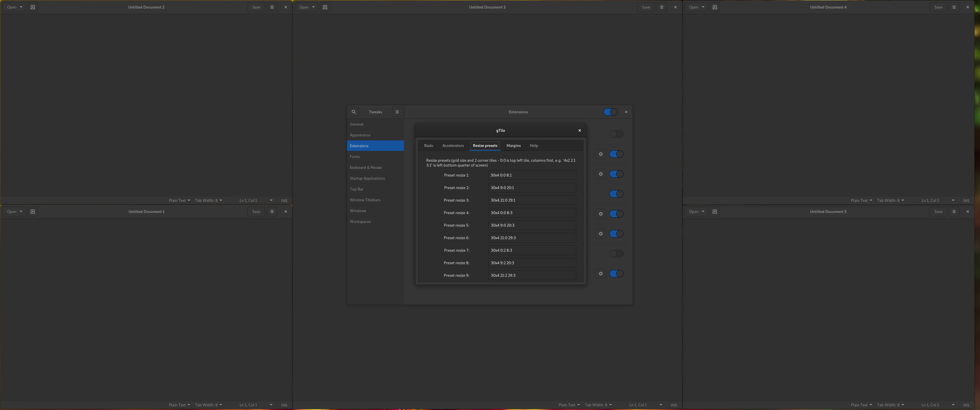The height and width of the screenshot is (410, 980).
Task: Select Appearance in Tweaks sidebar
Action: point(375,135)
